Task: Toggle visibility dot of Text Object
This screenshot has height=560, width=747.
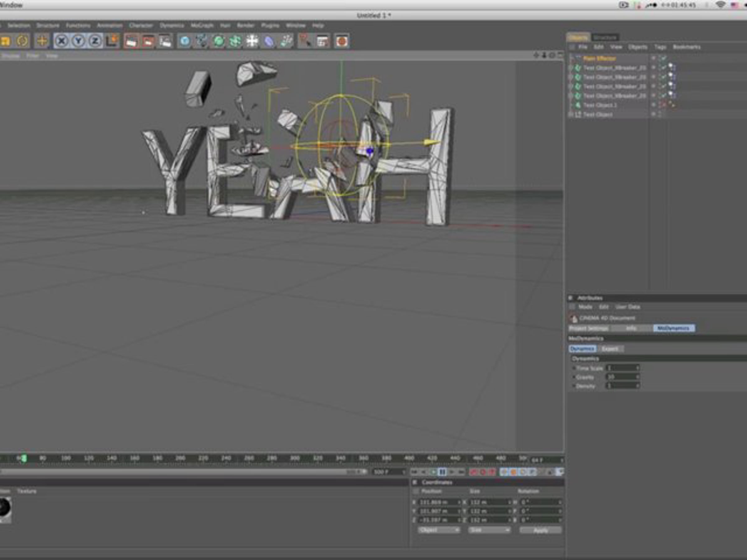Action: point(653,114)
